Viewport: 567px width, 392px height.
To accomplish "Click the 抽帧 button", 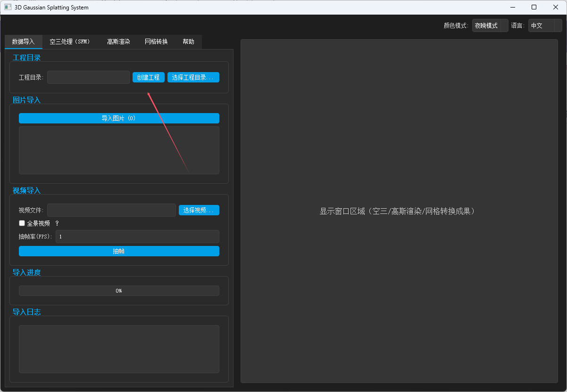I will [119, 251].
